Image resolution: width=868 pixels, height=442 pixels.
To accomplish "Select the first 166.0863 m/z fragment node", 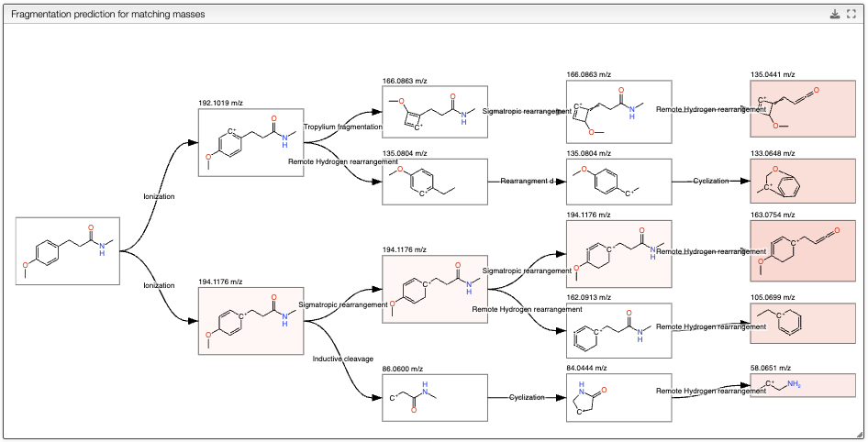I will tap(435, 112).
